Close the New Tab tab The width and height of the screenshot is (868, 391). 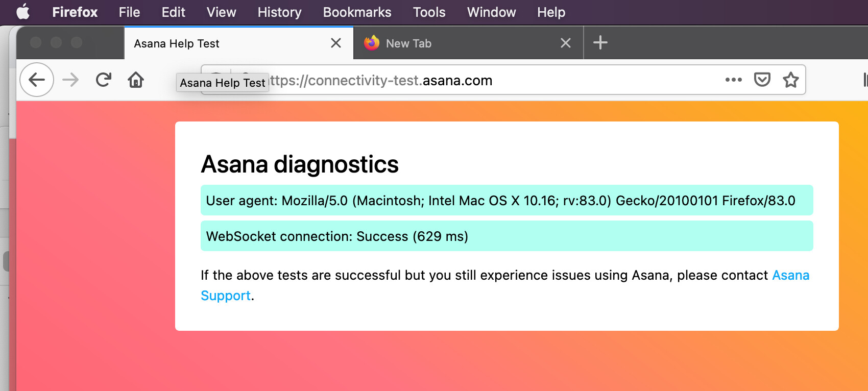coord(566,43)
